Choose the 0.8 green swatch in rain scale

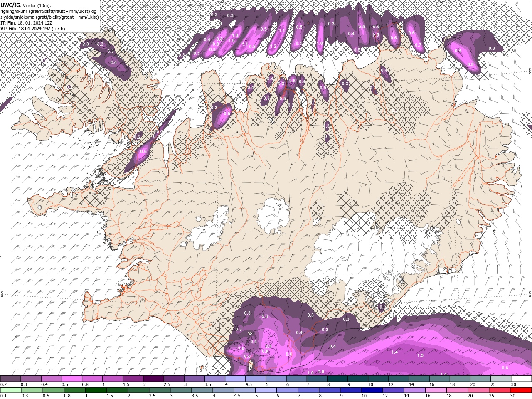[74, 390]
